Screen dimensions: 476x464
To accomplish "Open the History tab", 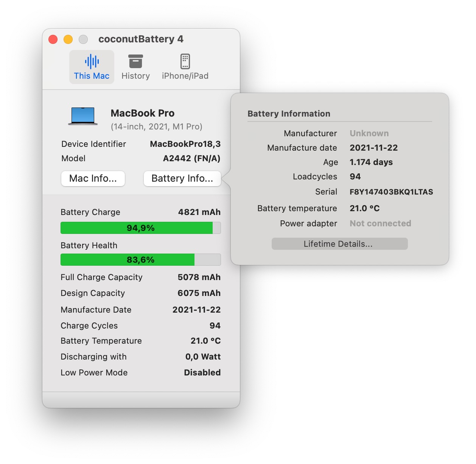I will (135, 67).
